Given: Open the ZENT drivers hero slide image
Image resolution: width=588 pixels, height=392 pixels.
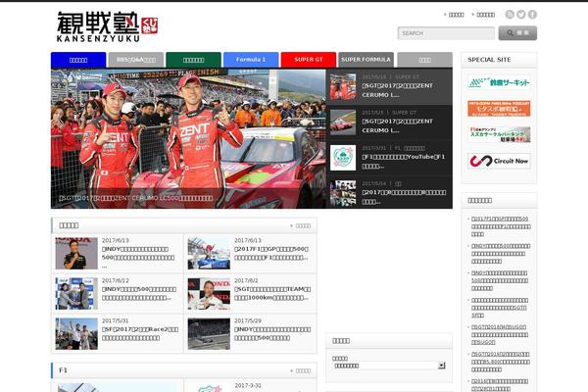Looking at the screenshot, I should click(x=188, y=138).
